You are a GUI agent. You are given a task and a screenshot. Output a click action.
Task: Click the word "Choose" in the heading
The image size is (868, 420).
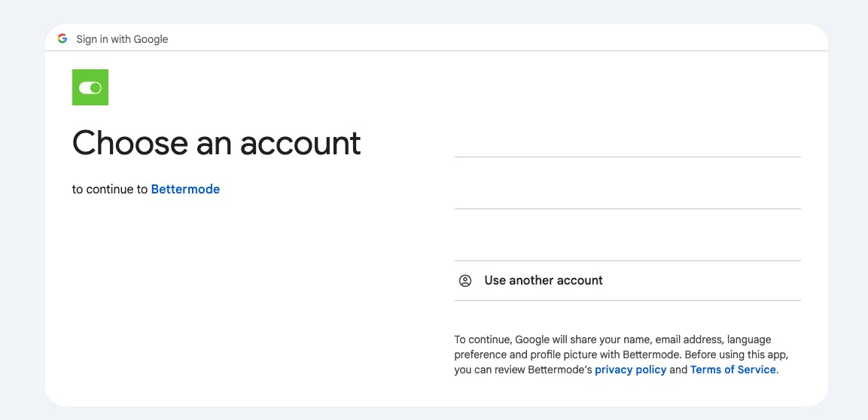pos(129,143)
